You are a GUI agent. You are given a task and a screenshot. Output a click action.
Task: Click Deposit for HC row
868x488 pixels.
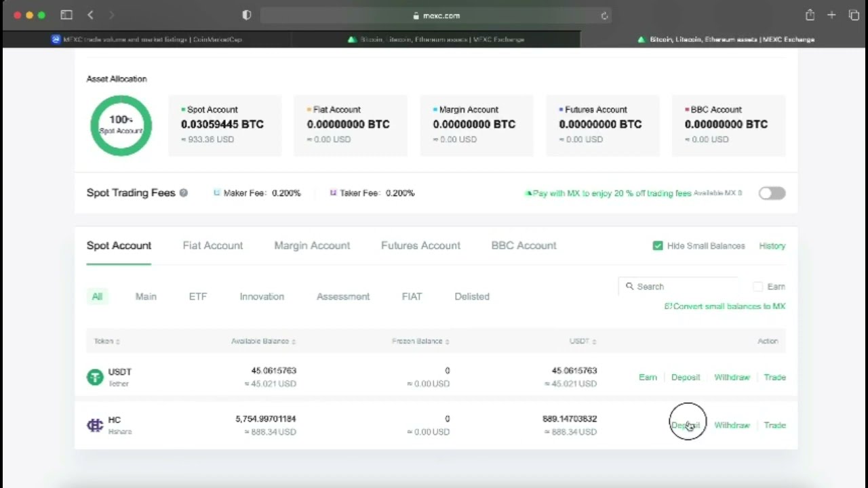pos(686,426)
